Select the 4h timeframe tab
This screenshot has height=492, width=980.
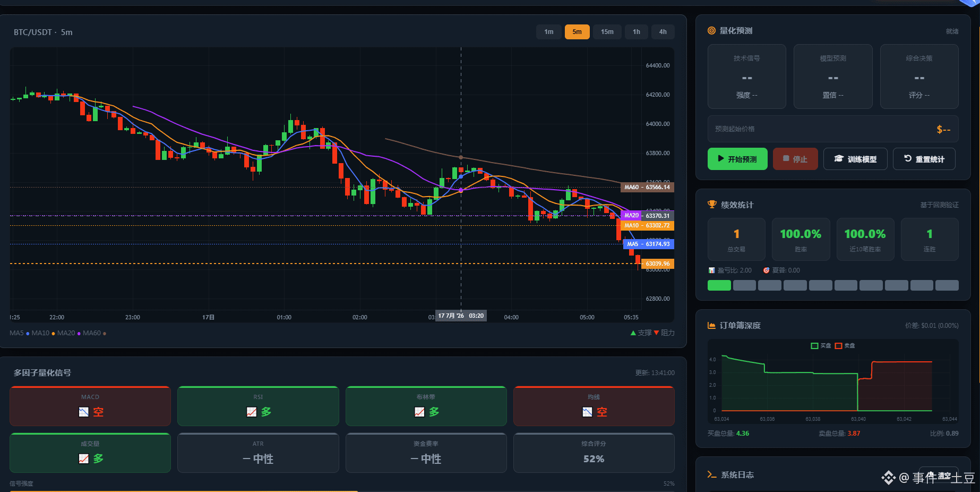(x=663, y=32)
